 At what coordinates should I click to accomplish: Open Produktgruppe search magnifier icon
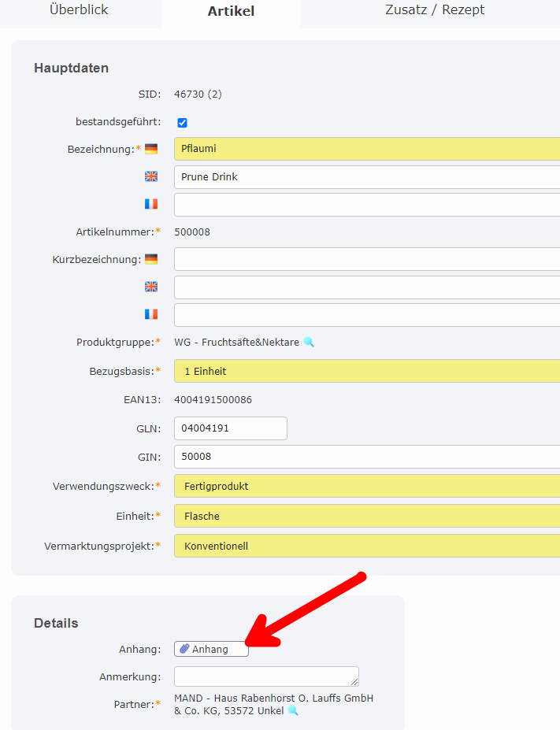point(309,343)
